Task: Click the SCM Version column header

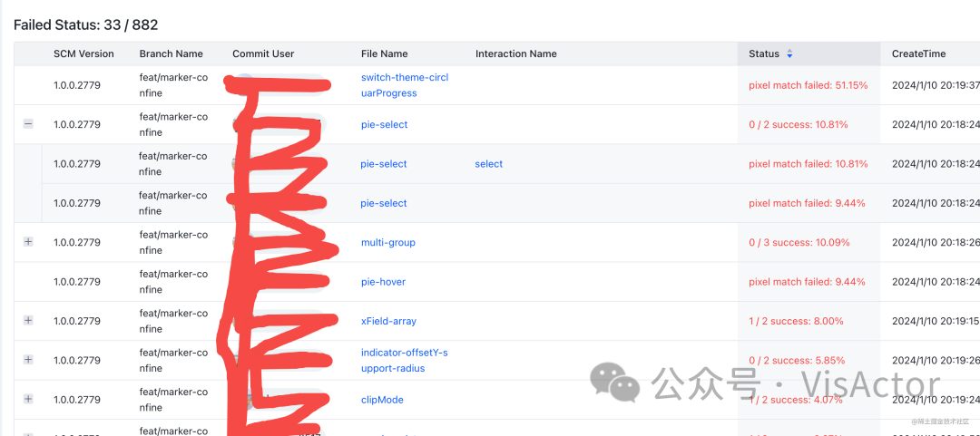Action: click(83, 53)
